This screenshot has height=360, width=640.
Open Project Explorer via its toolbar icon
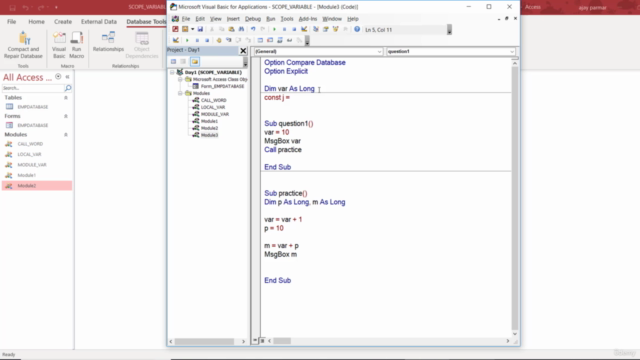(x=316, y=29)
